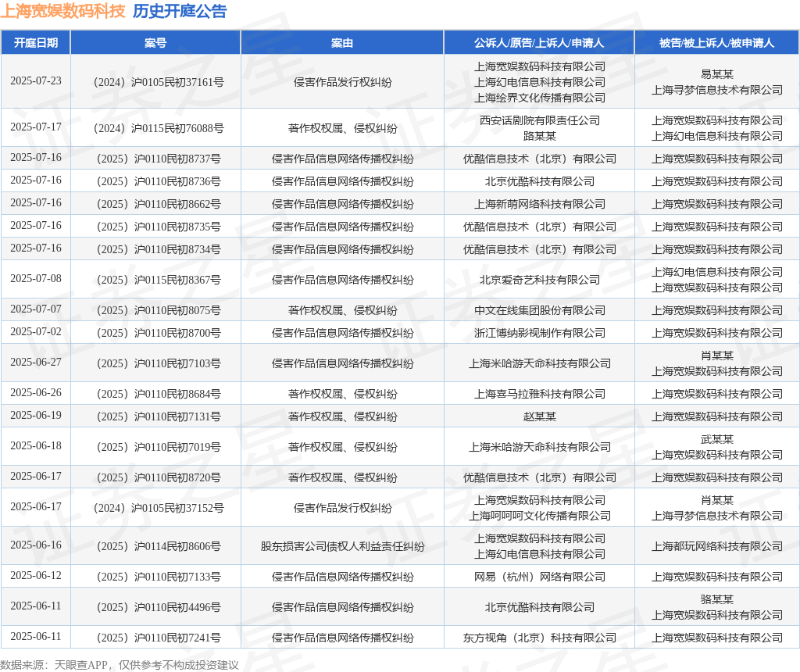Click case number 沪0110民初8735号
This screenshot has height=672, width=800.
[177, 227]
